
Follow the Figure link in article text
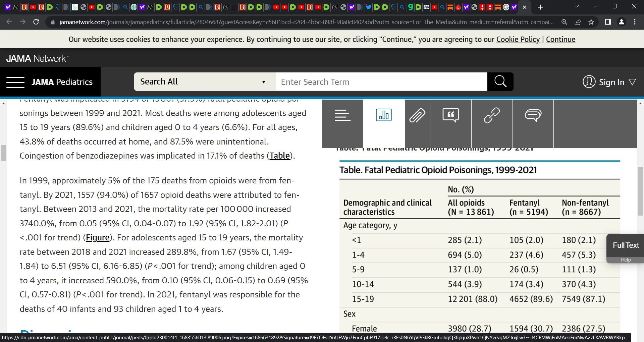pos(98,238)
